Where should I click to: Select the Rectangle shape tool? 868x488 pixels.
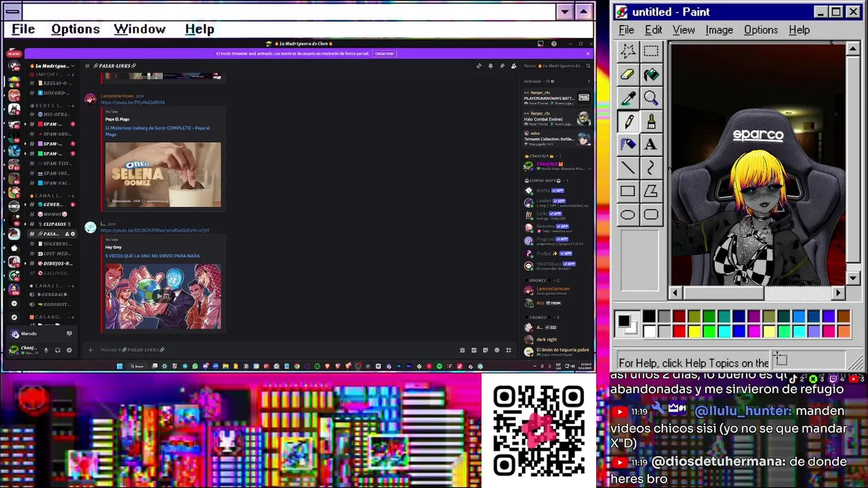point(627,192)
